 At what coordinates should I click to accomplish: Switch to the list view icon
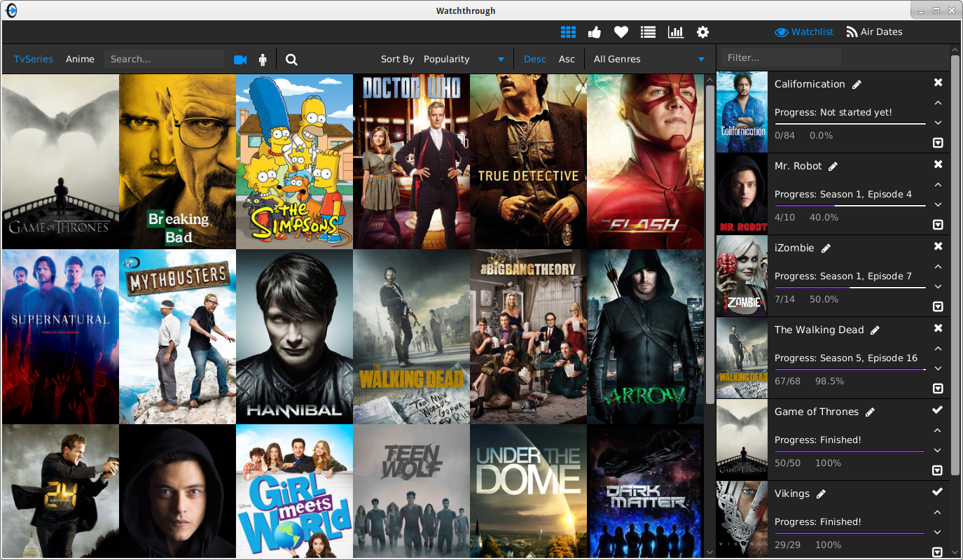[x=648, y=32]
